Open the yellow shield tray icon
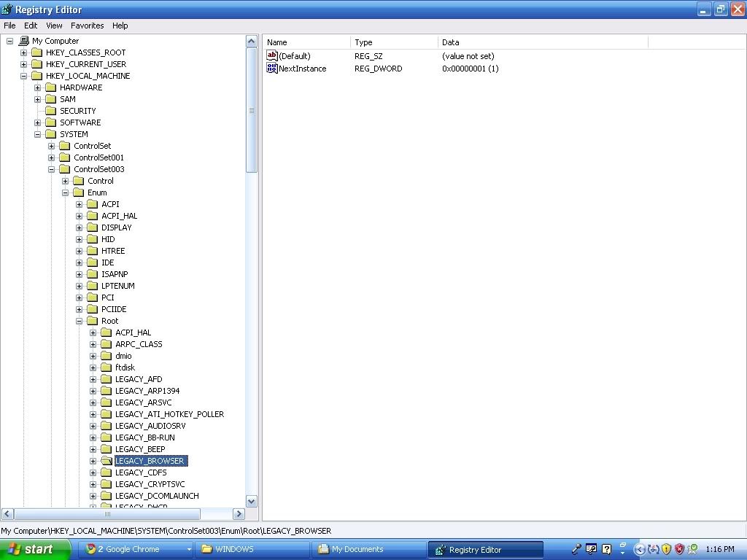Image resolution: width=747 pixels, height=560 pixels. pos(667,549)
